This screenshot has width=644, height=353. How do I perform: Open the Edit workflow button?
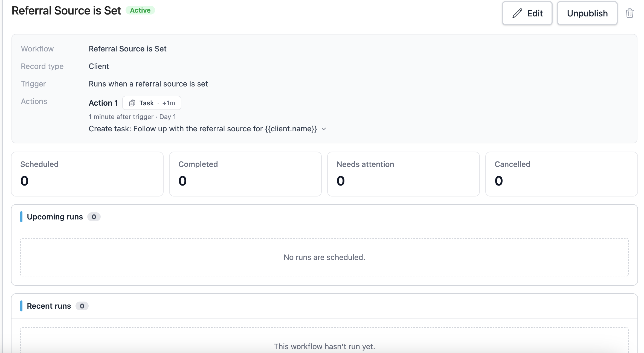pos(527,13)
